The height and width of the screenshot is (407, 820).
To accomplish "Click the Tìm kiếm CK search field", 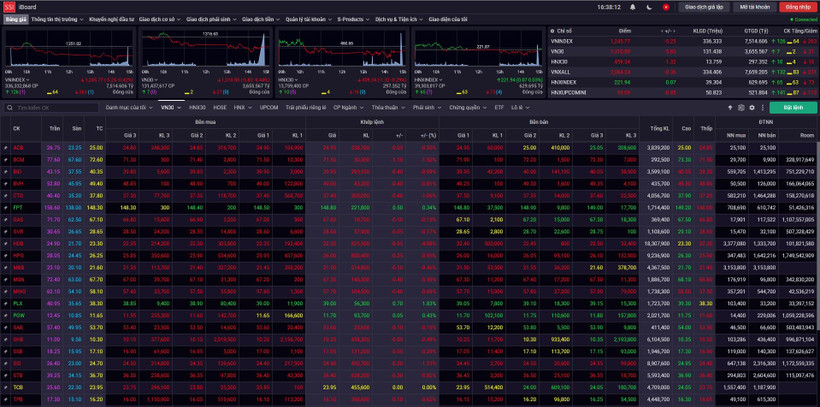I will [x=55, y=107].
